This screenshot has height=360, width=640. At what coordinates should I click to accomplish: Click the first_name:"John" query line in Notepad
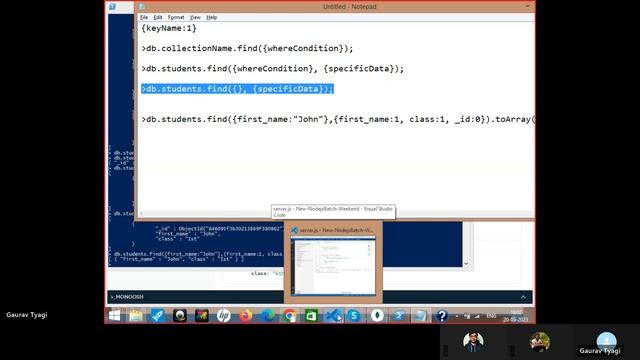[338, 119]
